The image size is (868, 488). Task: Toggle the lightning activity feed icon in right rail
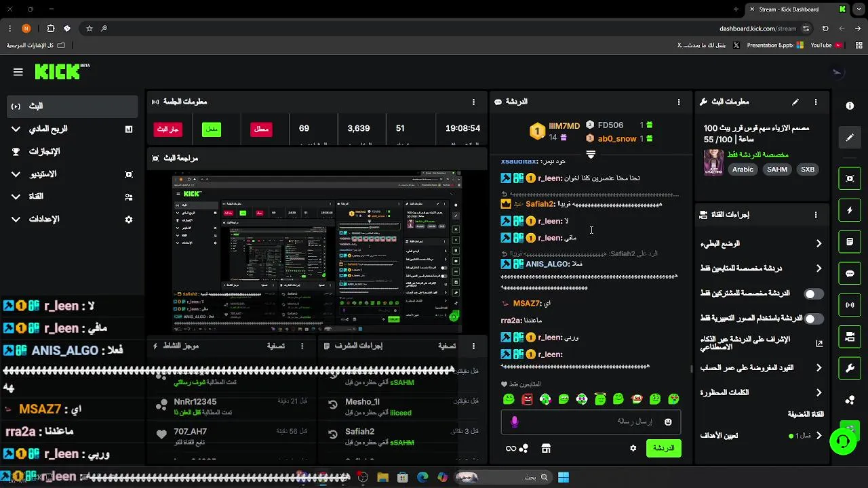pos(850,210)
